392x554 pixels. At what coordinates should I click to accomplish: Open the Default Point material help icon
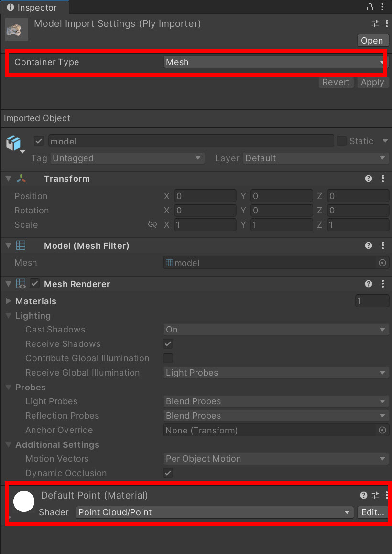tap(364, 495)
